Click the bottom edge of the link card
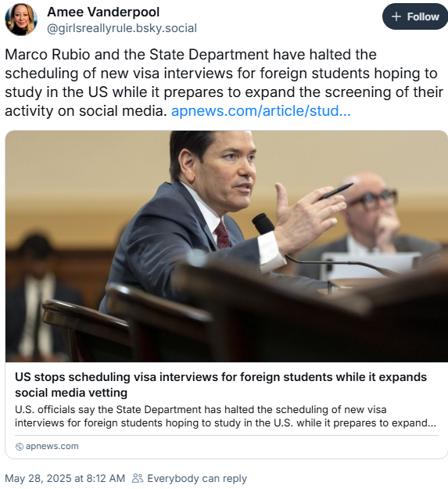 pyautogui.click(x=227, y=458)
